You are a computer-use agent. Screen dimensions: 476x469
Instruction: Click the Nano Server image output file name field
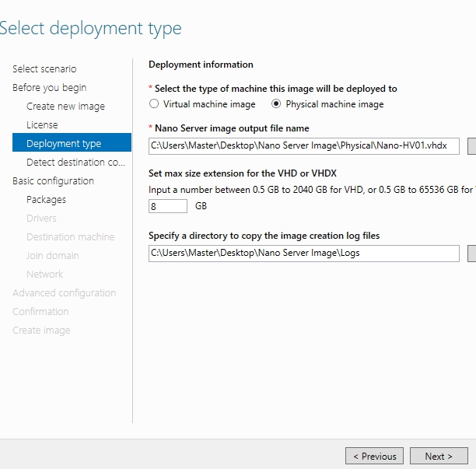click(303, 145)
